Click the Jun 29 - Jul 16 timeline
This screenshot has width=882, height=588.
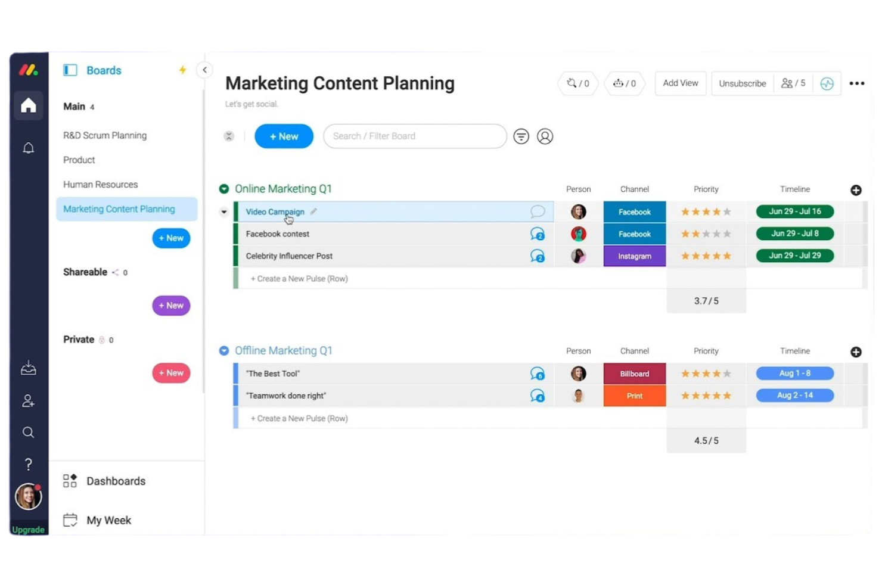coord(795,211)
